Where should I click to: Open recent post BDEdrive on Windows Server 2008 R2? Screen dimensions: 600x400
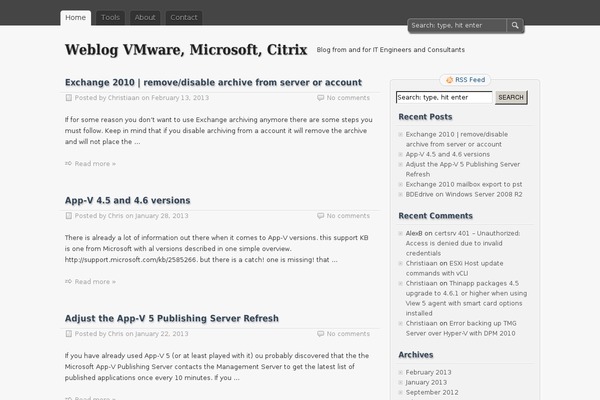click(464, 194)
